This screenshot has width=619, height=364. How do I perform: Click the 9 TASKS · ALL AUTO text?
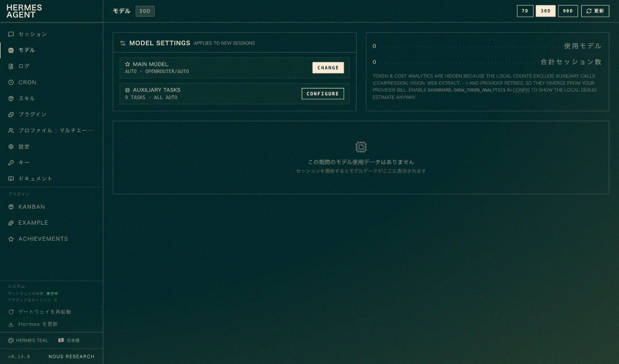coord(151,98)
